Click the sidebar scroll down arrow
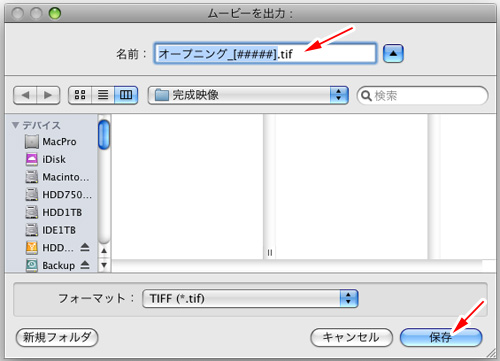 [x=104, y=265]
